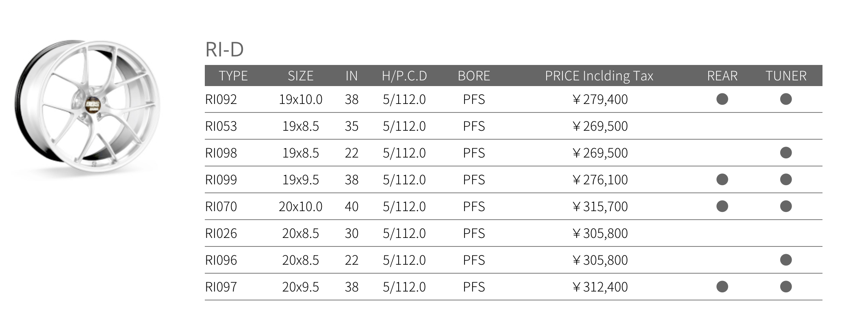This screenshot has width=868, height=311.
Task: Click the SIZE column header
Action: point(300,76)
